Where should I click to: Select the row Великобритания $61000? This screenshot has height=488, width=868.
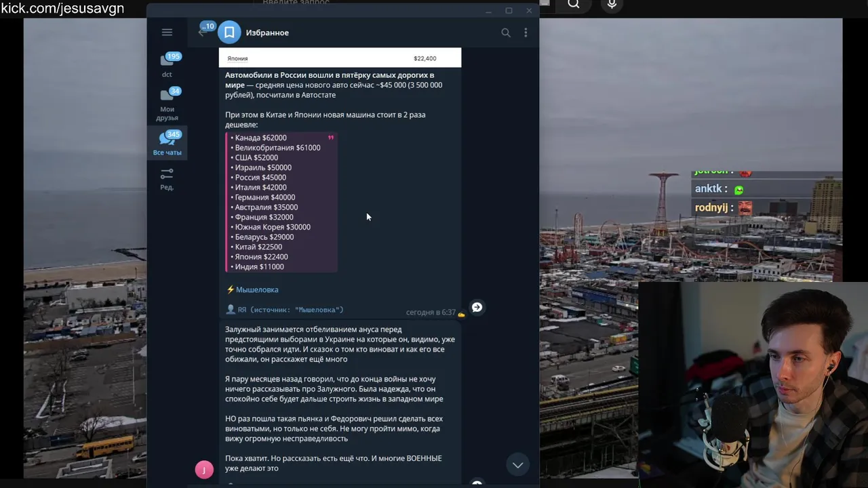pyautogui.click(x=275, y=148)
